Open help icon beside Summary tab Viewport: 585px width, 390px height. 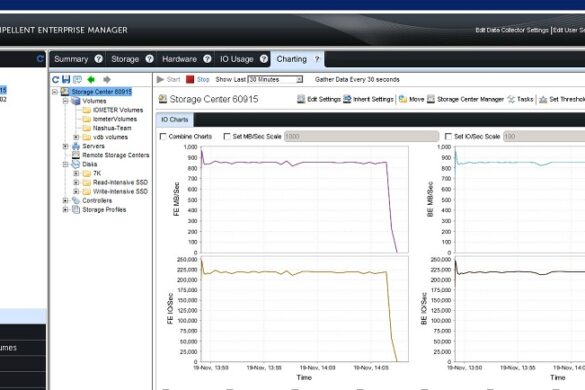(x=98, y=59)
